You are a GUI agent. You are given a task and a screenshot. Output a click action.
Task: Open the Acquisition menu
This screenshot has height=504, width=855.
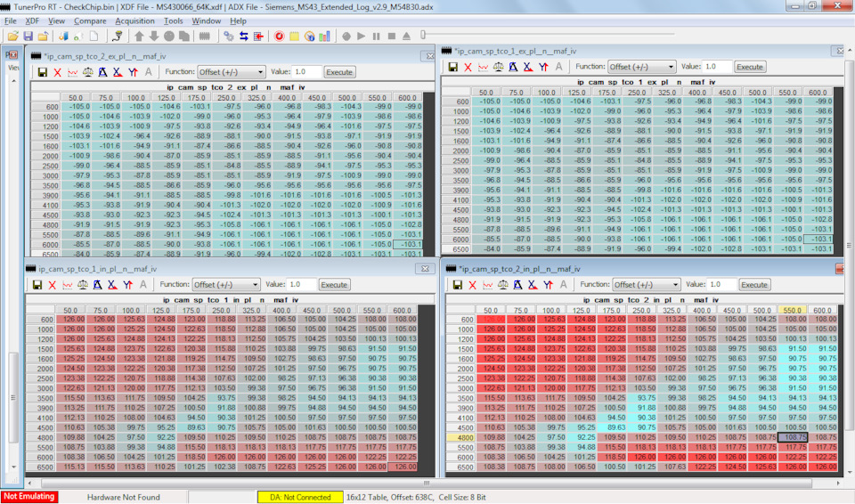[134, 20]
